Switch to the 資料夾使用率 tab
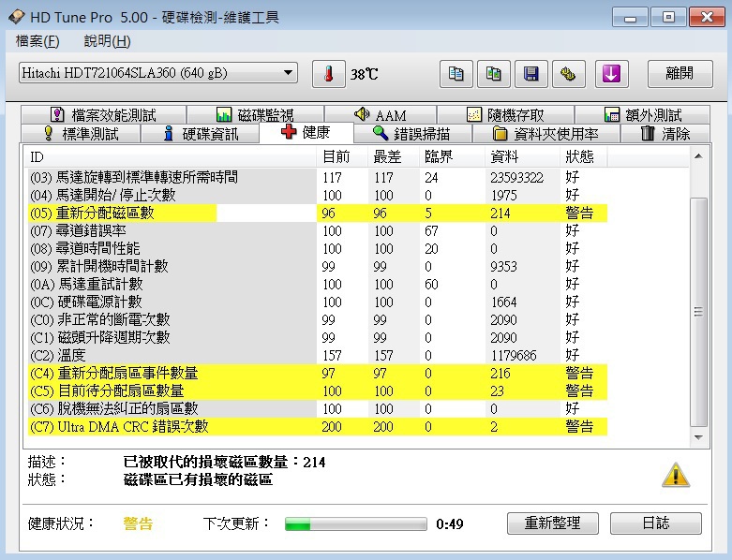The height and width of the screenshot is (560, 732). (x=545, y=134)
